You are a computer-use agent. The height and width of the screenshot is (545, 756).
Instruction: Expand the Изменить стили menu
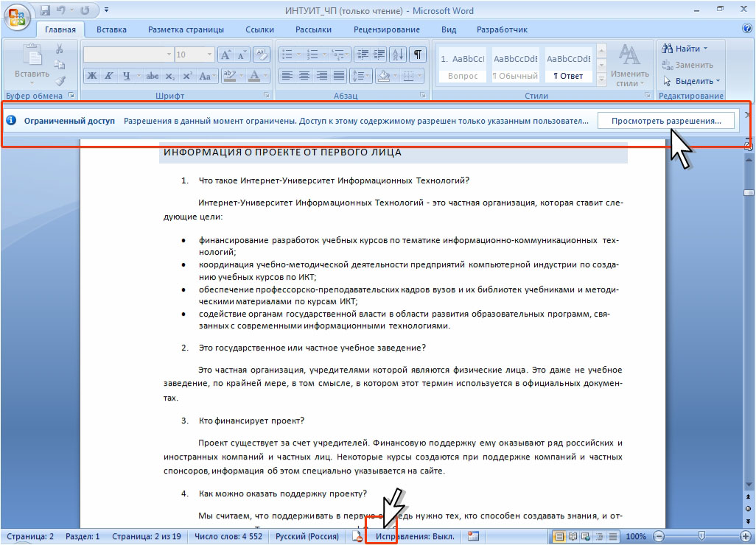point(629,66)
